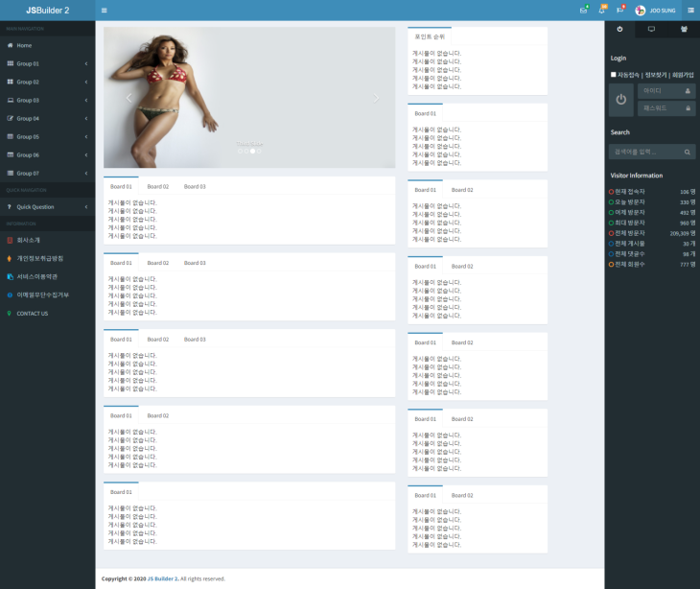Switch to the monitor tab in right panel
700x589 pixels.
[652, 30]
